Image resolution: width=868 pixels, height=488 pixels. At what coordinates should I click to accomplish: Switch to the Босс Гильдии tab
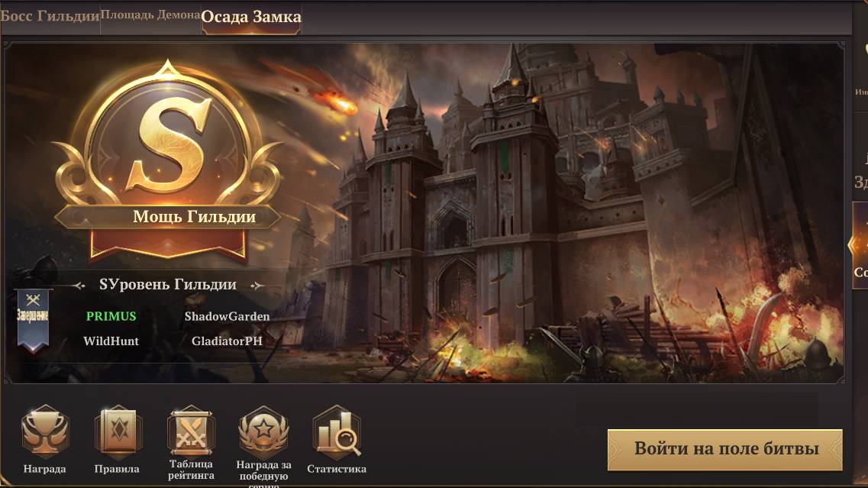50,16
